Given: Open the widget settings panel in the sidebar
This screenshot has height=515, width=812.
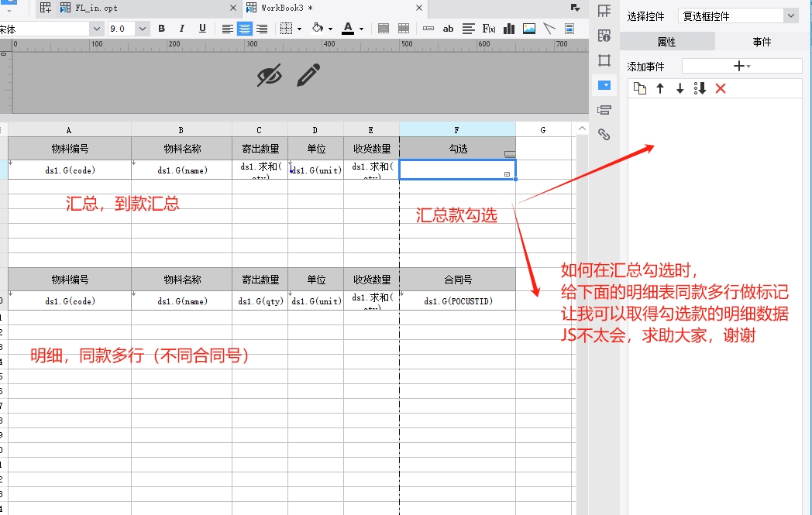Looking at the screenshot, I should tap(604, 85).
